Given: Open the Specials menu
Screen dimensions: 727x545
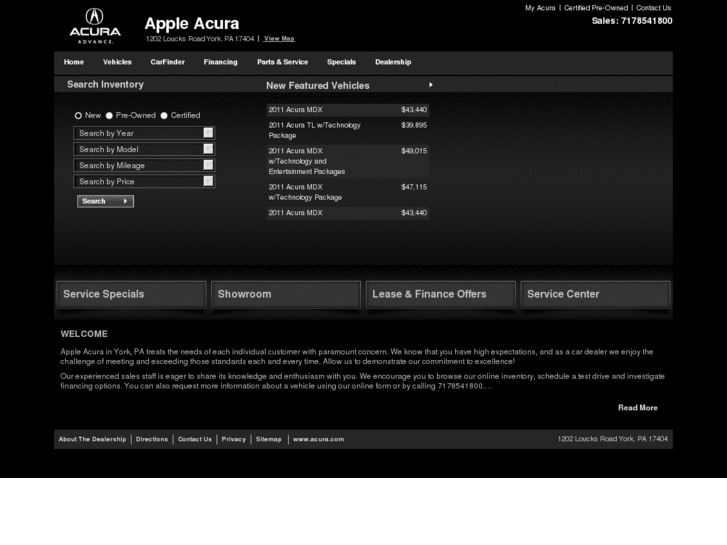Looking at the screenshot, I should (341, 62).
